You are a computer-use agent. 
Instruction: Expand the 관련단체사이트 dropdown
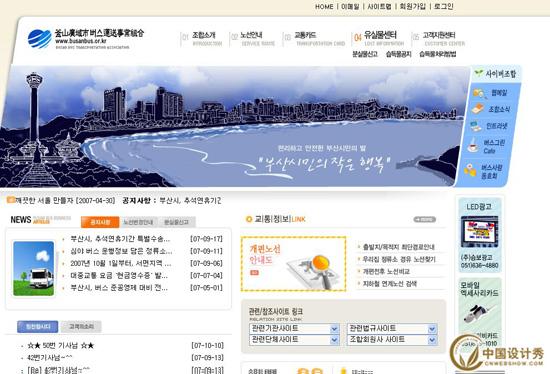pyautogui.click(x=294, y=340)
